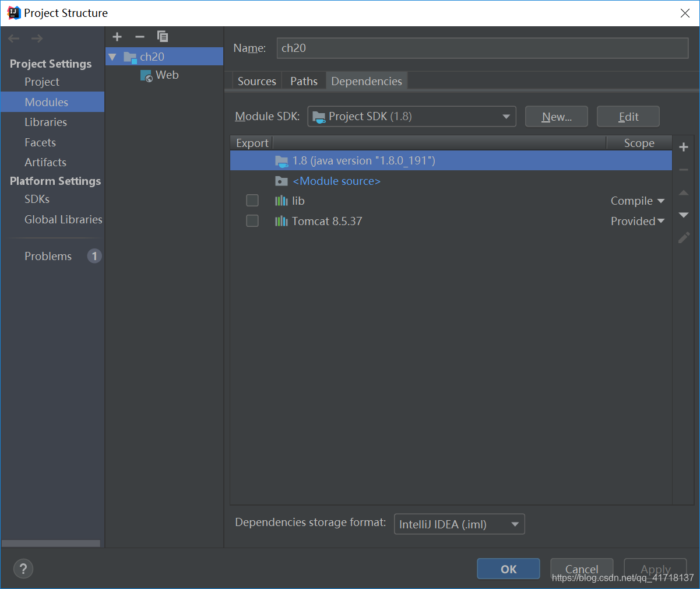The height and width of the screenshot is (589, 700).
Task: Move dependency down arrow
Action: point(684,215)
